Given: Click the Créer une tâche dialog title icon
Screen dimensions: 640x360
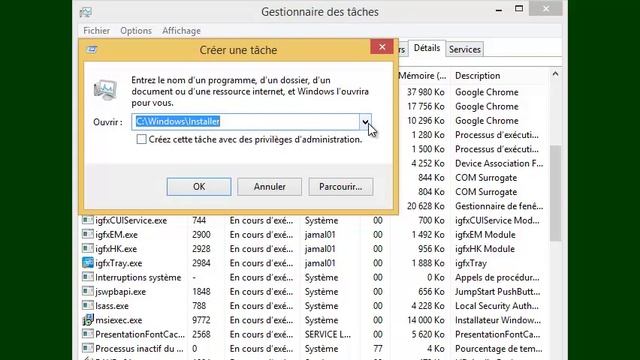Looking at the screenshot, I should (92, 50).
